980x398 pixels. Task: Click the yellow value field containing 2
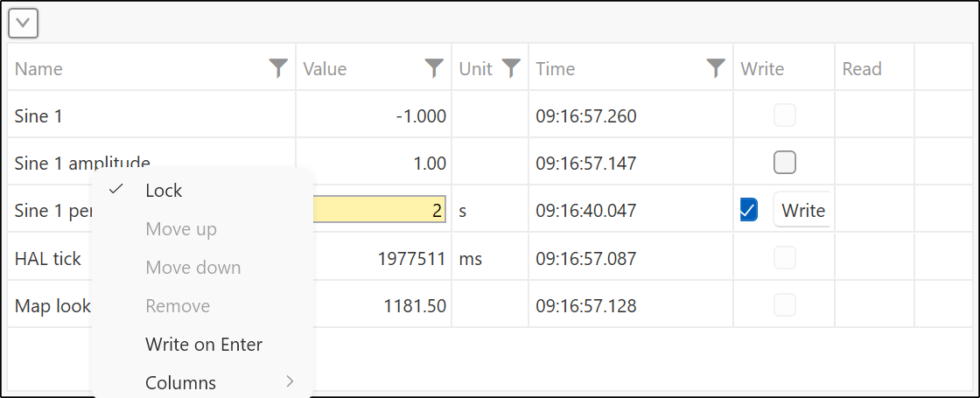[380, 210]
